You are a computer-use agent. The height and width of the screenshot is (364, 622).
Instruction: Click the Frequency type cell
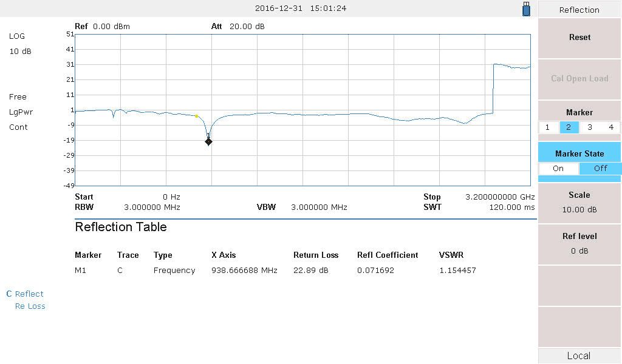(x=174, y=271)
